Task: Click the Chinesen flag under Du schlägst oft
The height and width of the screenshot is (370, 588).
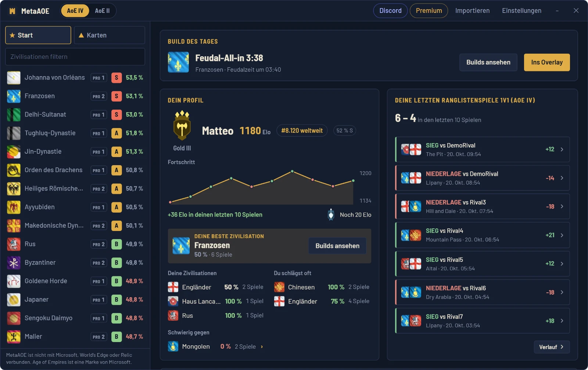Action: click(279, 287)
